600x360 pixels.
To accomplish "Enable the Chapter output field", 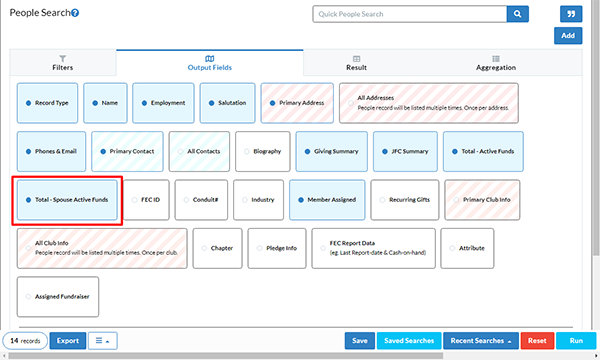I will point(217,248).
